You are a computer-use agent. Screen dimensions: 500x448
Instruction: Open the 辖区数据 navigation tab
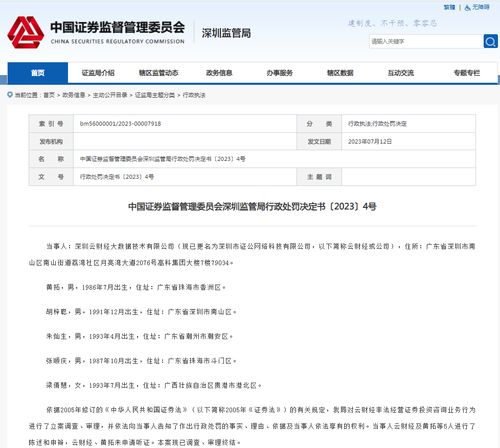340,73
